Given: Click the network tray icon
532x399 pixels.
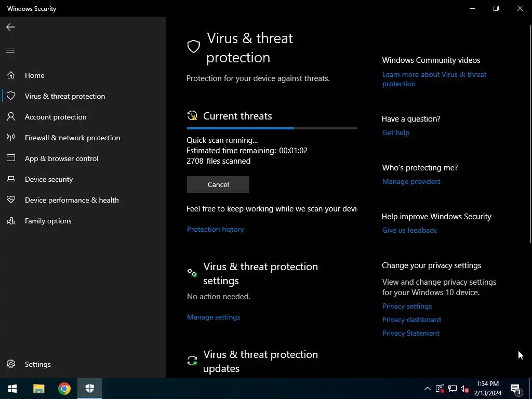Looking at the screenshot, I should (453, 389).
